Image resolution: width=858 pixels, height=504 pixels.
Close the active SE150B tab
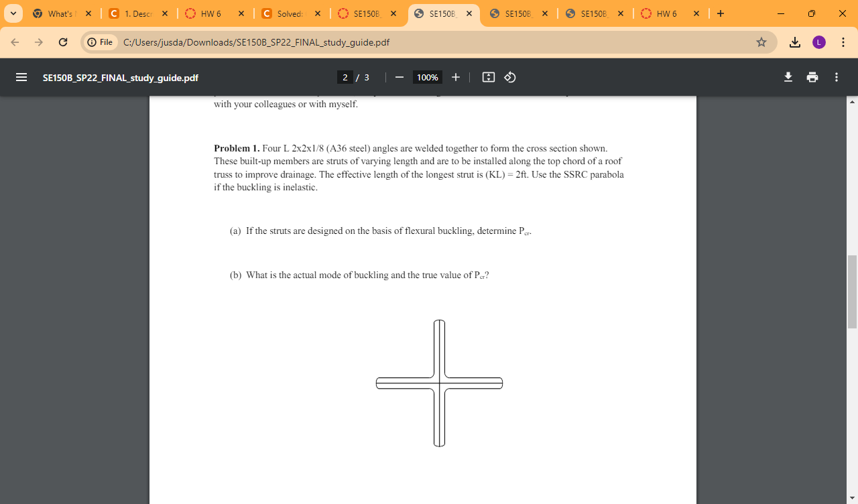[x=469, y=13]
